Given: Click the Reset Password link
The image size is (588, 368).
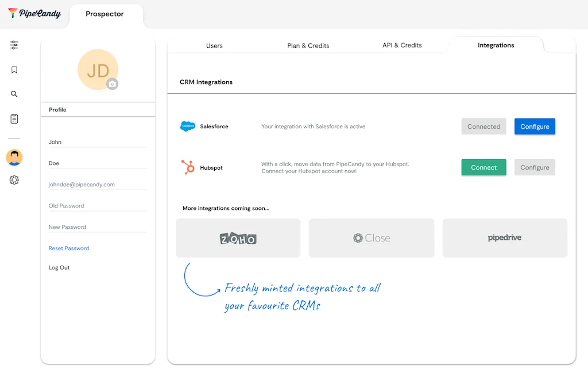Looking at the screenshot, I should 69,248.
